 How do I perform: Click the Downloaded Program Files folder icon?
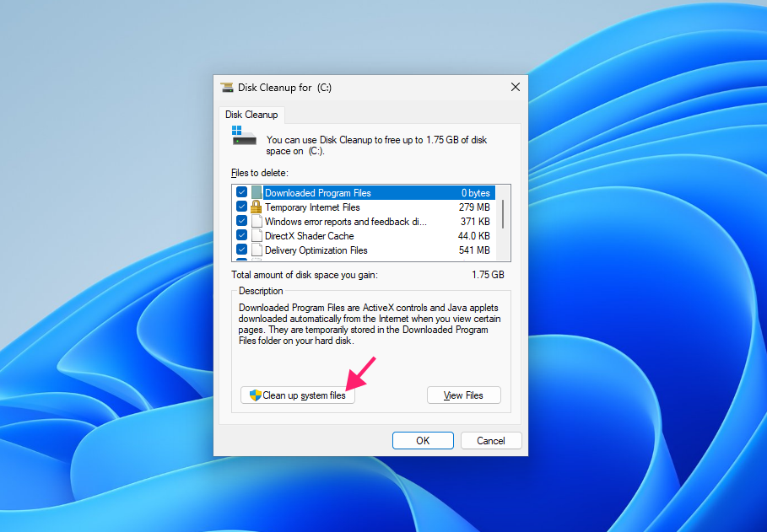257,193
